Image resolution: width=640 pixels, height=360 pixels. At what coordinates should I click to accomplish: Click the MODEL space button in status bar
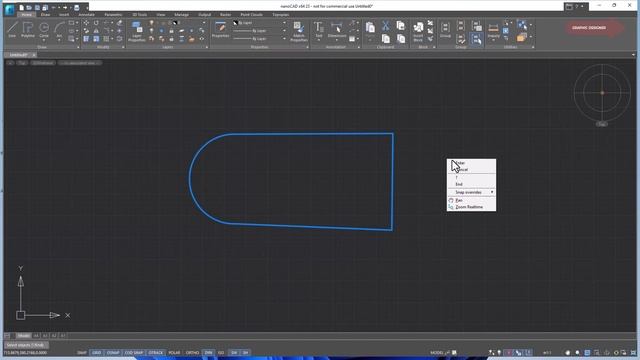click(436, 353)
